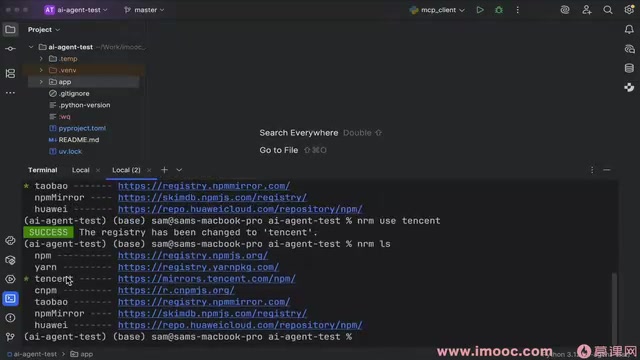Open the Services tool window

tap(10, 279)
